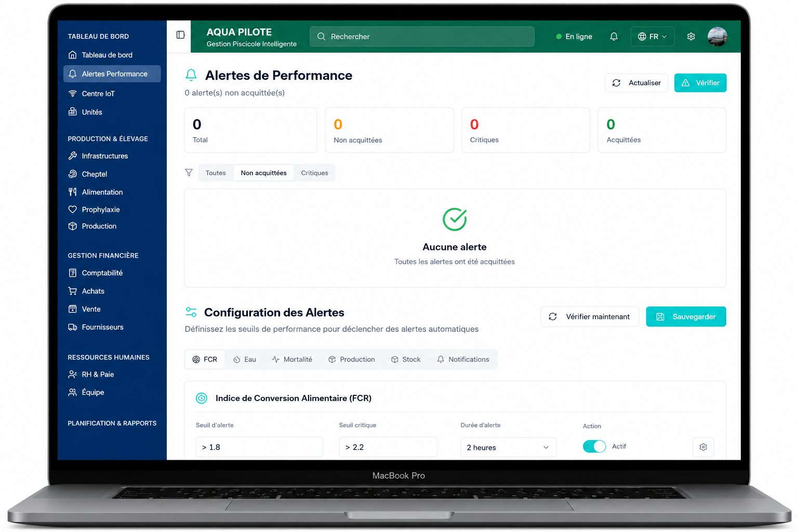Select Alertes Performance in the sidebar
The width and height of the screenshot is (798, 532).
(112, 74)
